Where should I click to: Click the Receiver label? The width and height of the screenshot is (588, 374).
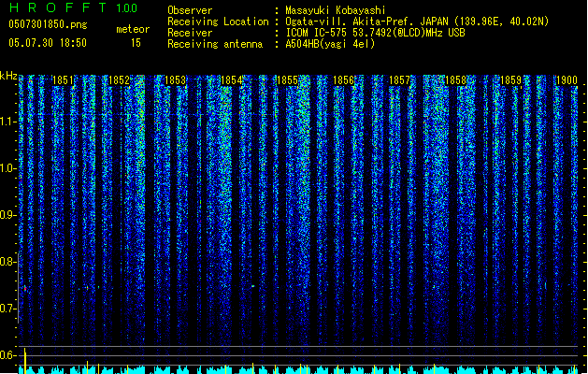click(190, 33)
